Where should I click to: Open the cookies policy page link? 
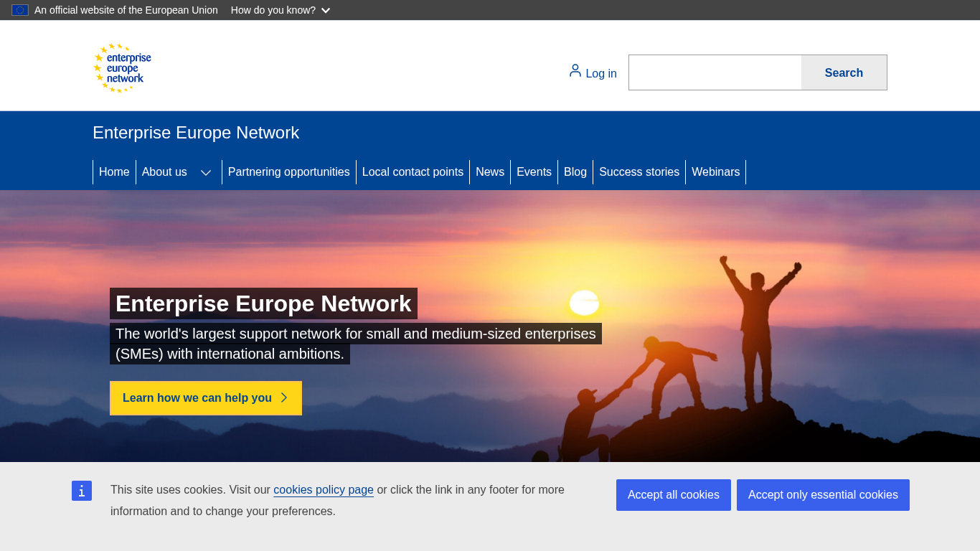324,490
